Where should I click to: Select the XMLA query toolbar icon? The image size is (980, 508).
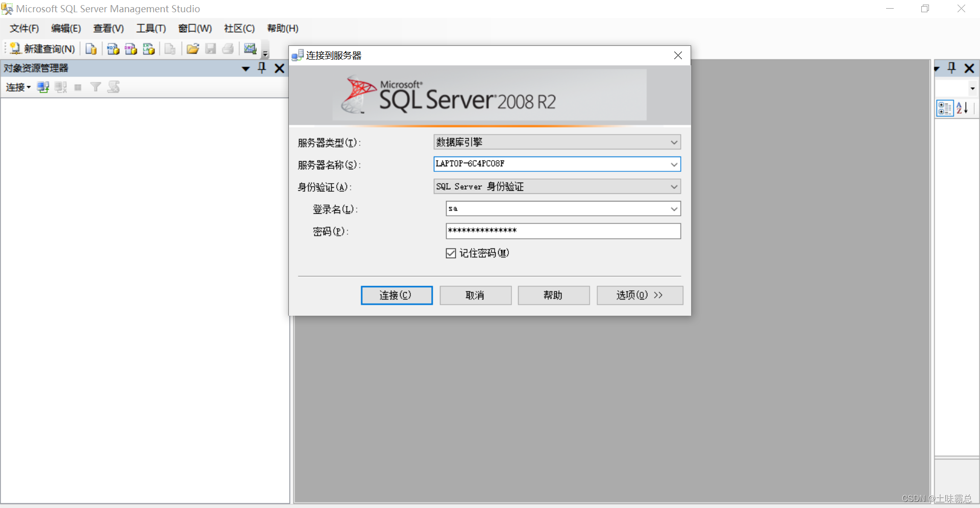coord(149,48)
